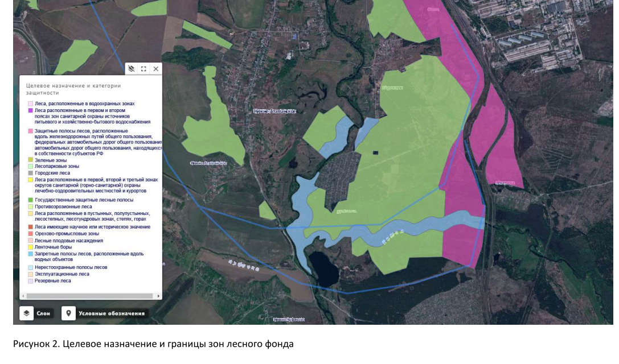The width and height of the screenshot is (619, 364).
Task: Click the Противоэрозионные леса legend entry
Action: point(63,207)
